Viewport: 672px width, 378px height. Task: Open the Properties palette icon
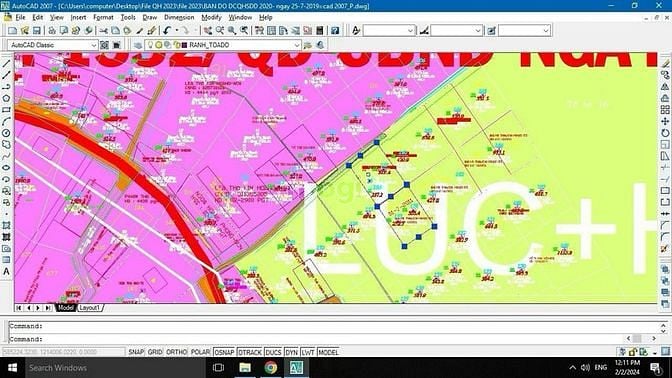(x=259, y=30)
